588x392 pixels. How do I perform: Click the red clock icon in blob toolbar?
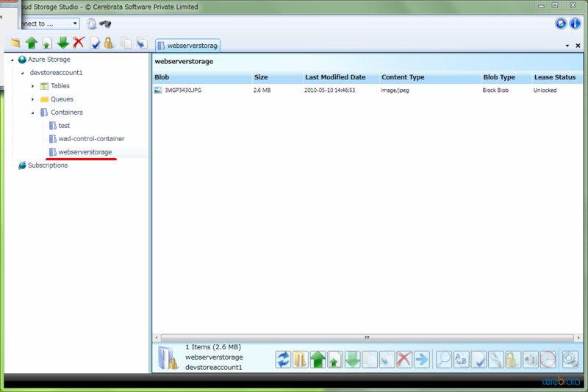coord(548,360)
